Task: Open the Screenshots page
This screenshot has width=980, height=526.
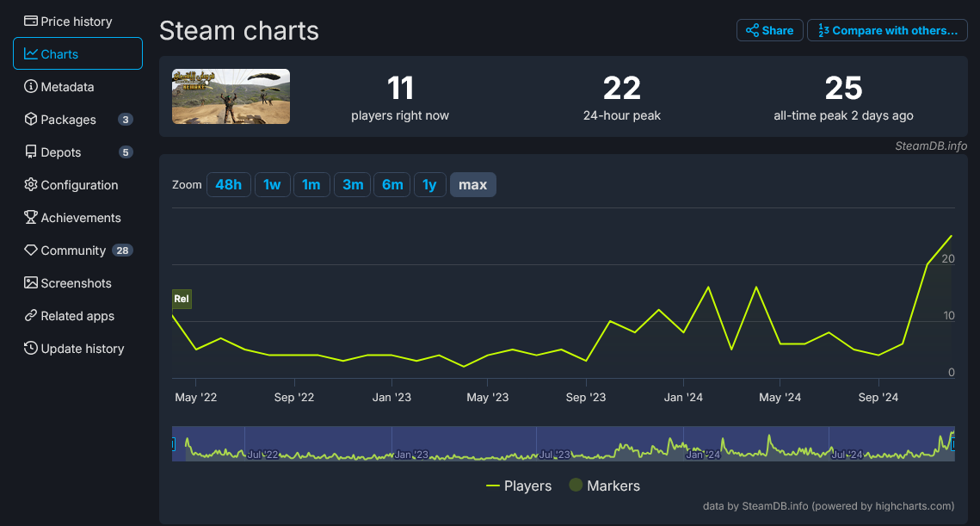Action: [x=77, y=282]
